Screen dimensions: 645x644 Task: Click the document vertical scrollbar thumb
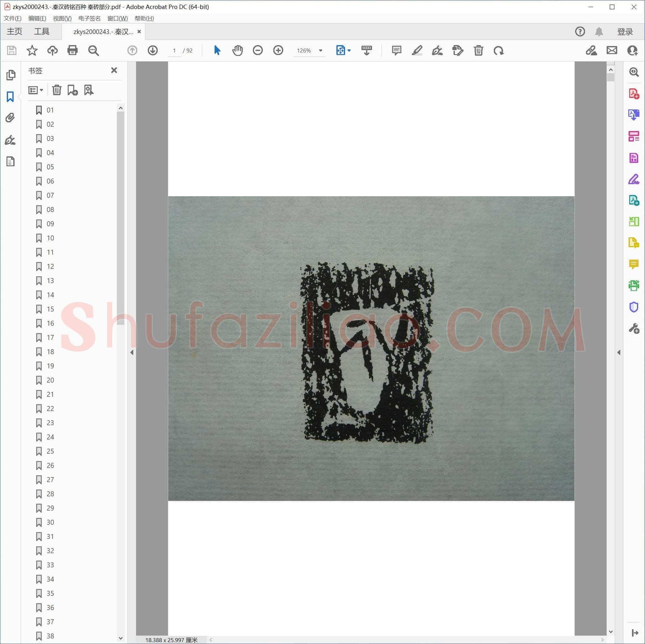pyautogui.click(x=611, y=77)
